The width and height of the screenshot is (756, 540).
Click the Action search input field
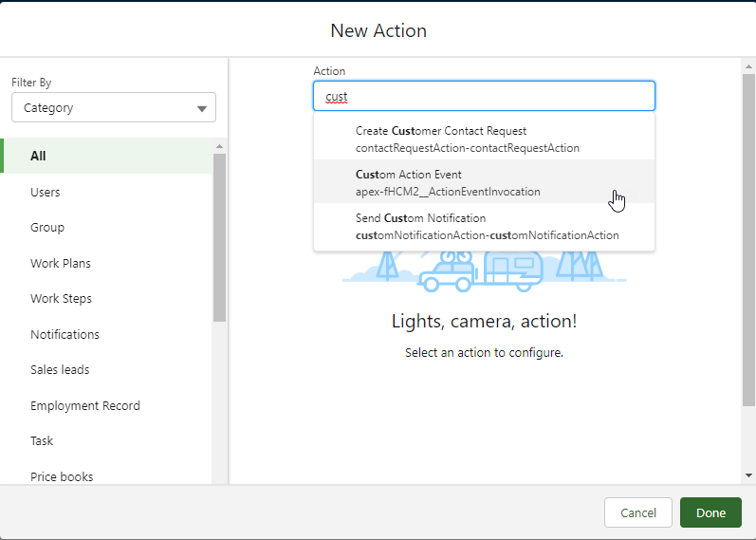484,96
